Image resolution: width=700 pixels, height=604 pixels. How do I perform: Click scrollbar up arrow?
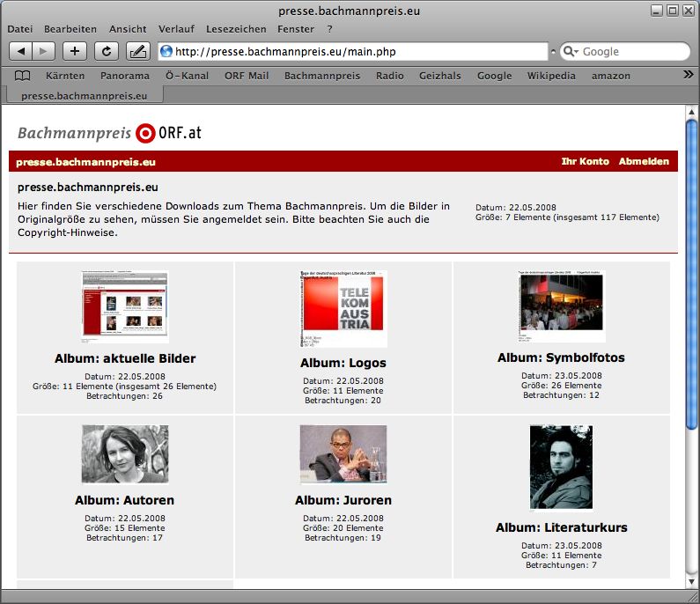click(692, 112)
